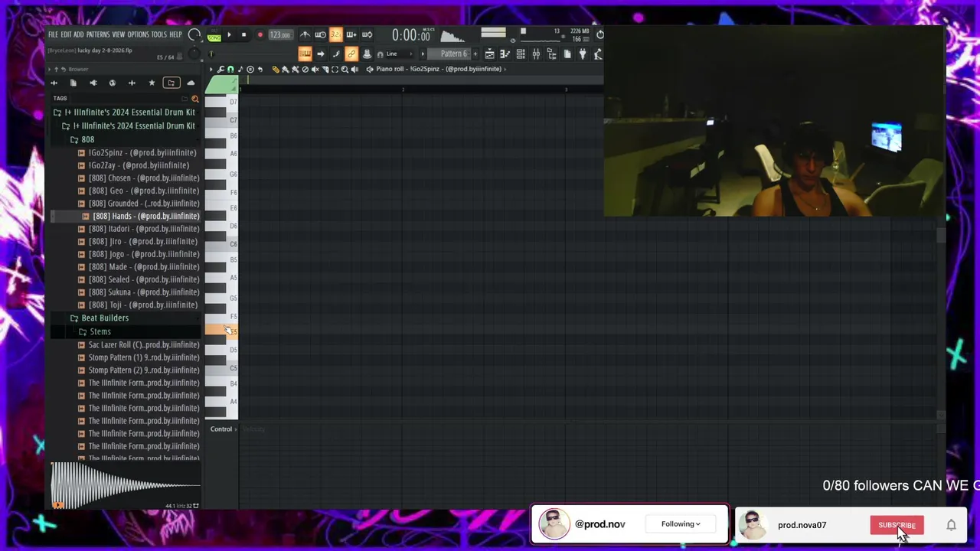Open the HELP menu
The width and height of the screenshot is (980, 551).
pyautogui.click(x=176, y=35)
